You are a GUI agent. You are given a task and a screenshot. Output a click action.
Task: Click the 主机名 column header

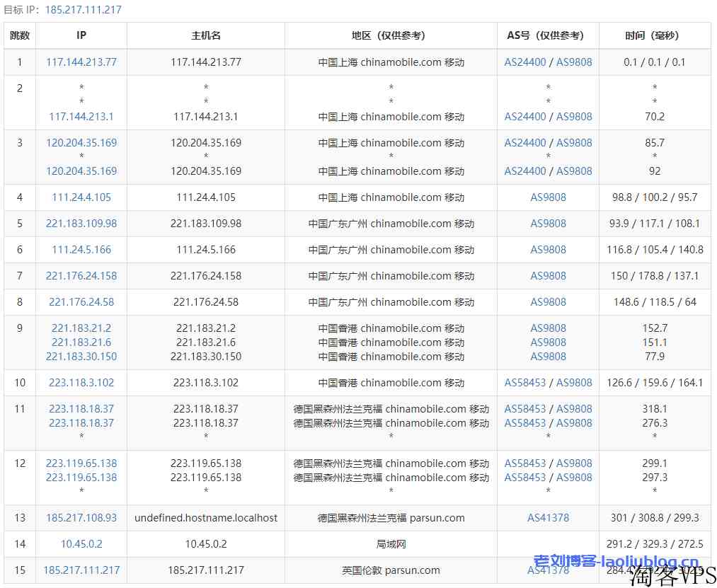[x=206, y=35]
